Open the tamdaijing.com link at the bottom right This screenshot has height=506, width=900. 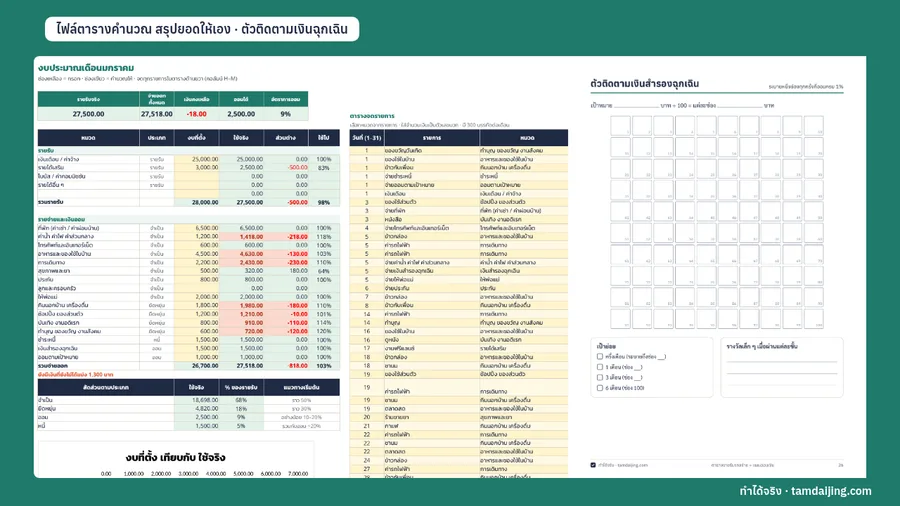point(805,491)
